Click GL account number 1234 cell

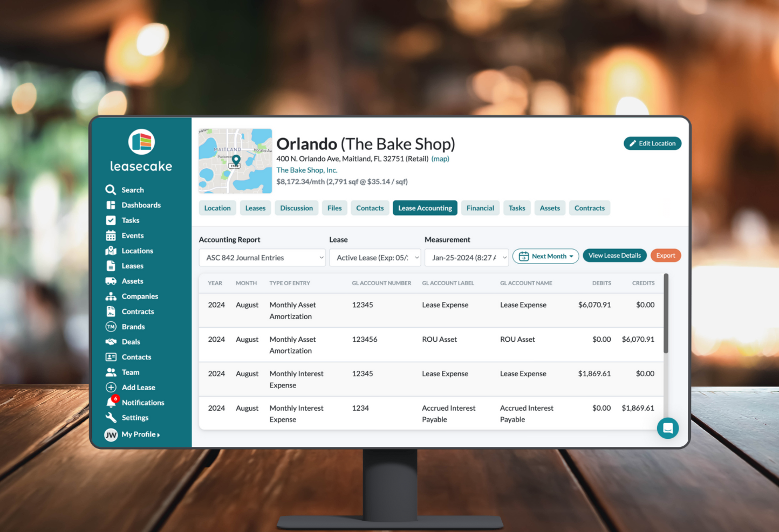coord(360,408)
